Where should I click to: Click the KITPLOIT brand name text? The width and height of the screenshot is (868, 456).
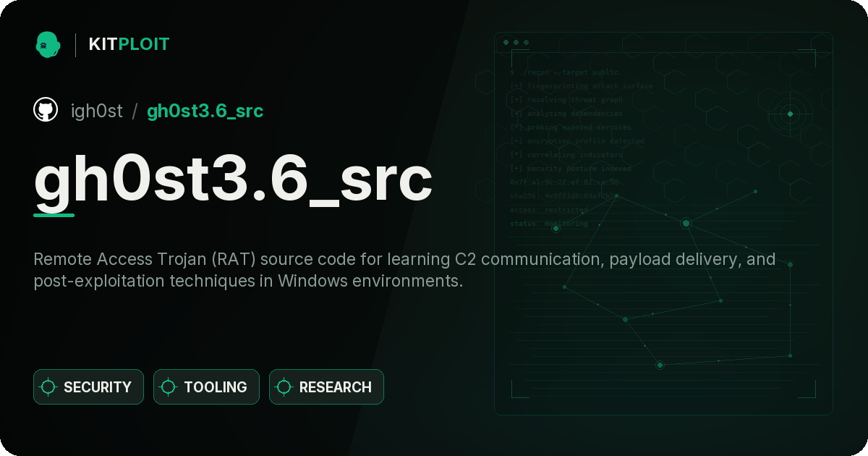[129, 44]
